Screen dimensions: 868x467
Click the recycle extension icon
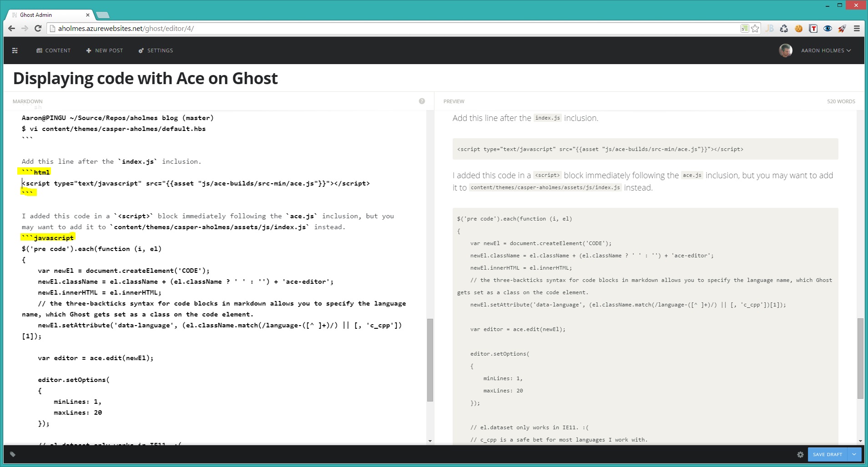tap(784, 29)
